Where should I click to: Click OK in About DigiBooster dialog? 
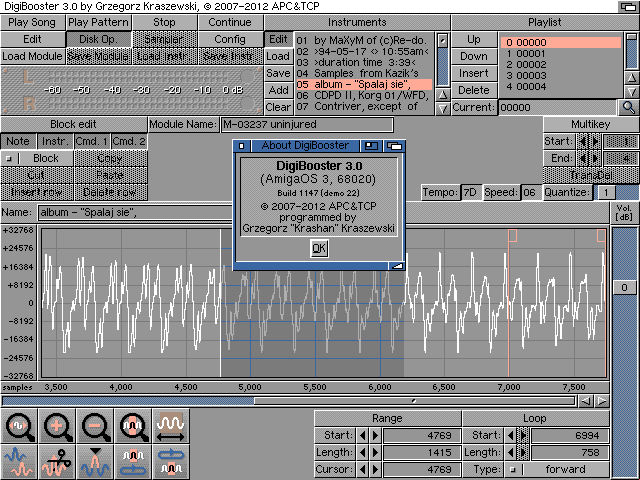(x=319, y=248)
